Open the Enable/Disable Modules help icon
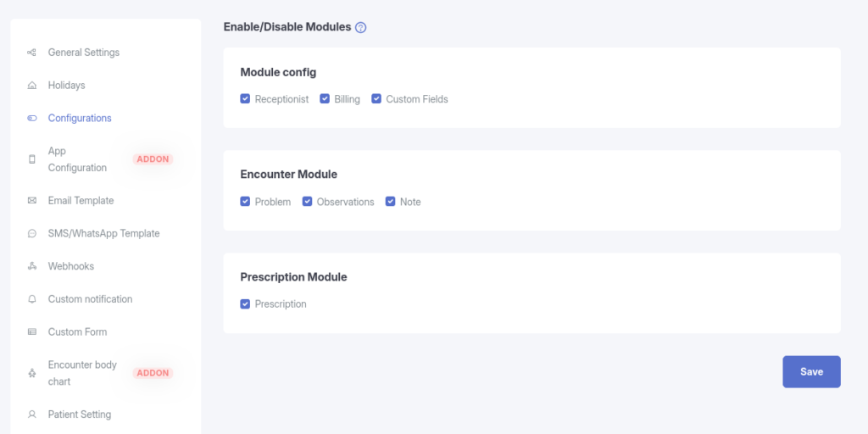The width and height of the screenshot is (868, 434). click(361, 27)
